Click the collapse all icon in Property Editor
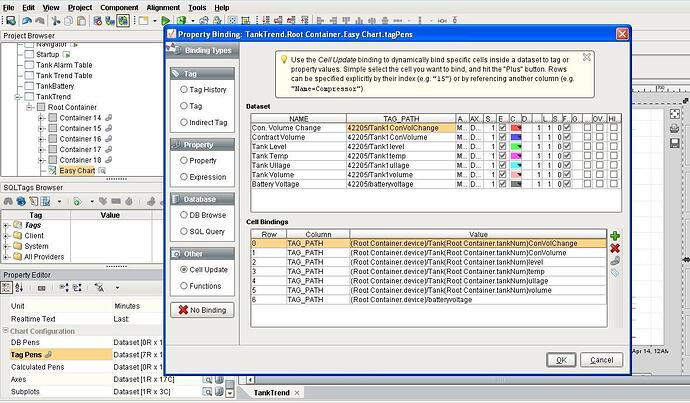The width and height of the screenshot is (690, 403). click(x=77, y=288)
